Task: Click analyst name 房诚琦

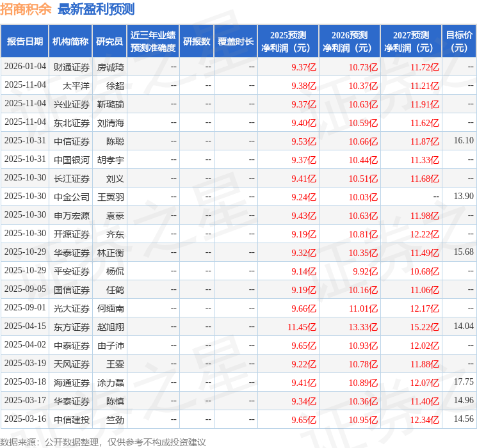Action: pyautogui.click(x=111, y=67)
